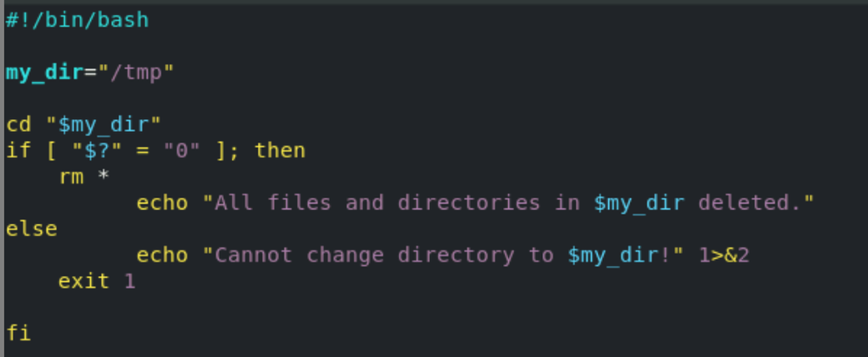Click the #!/bin/bash shebang line

click(77, 19)
